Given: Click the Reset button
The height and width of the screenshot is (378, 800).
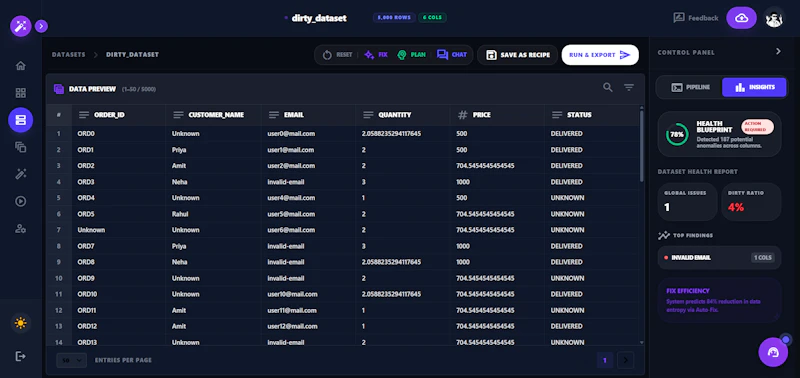Looking at the screenshot, I should click(x=337, y=55).
